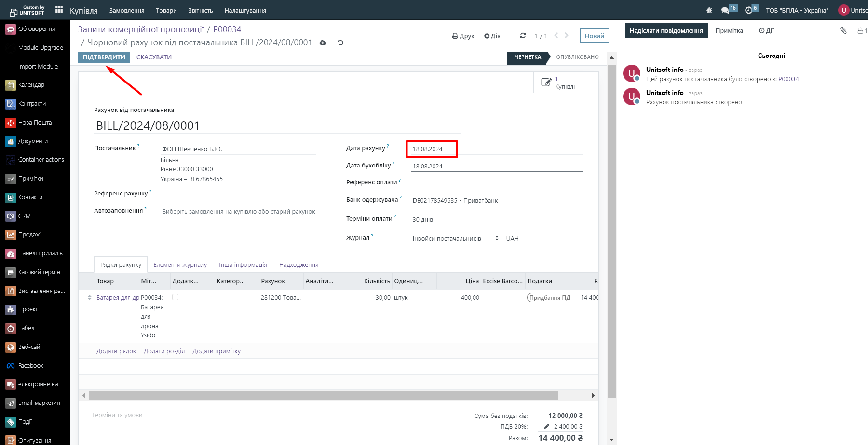Screen dimensions: 868x445
Task: Open the conversations chat icon
Action: point(725,10)
